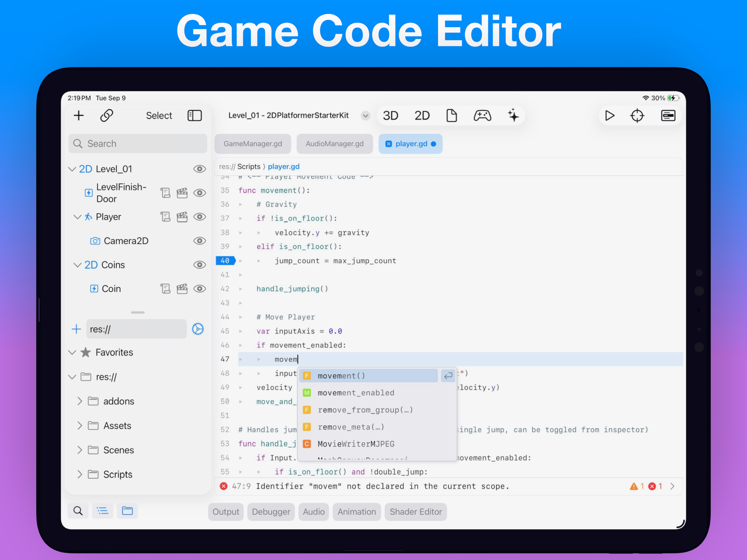Hide the Player node
The width and height of the screenshot is (747, 560).
[x=200, y=217]
